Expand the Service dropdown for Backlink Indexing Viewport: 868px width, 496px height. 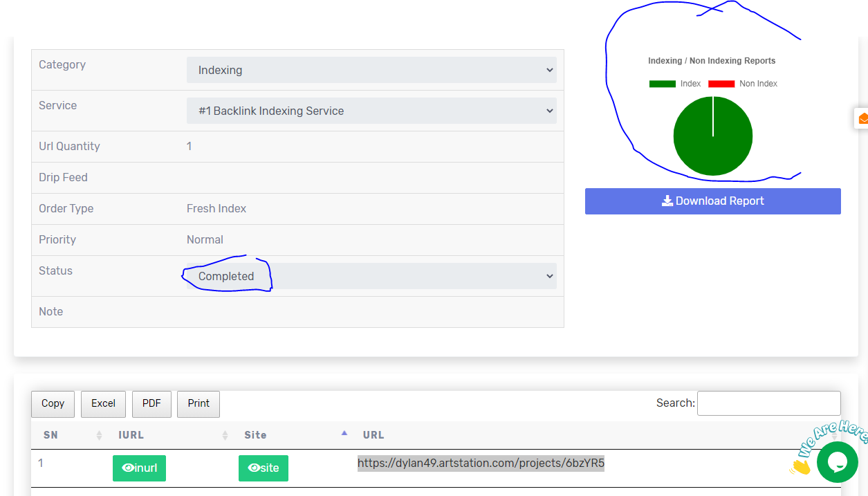tap(371, 111)
